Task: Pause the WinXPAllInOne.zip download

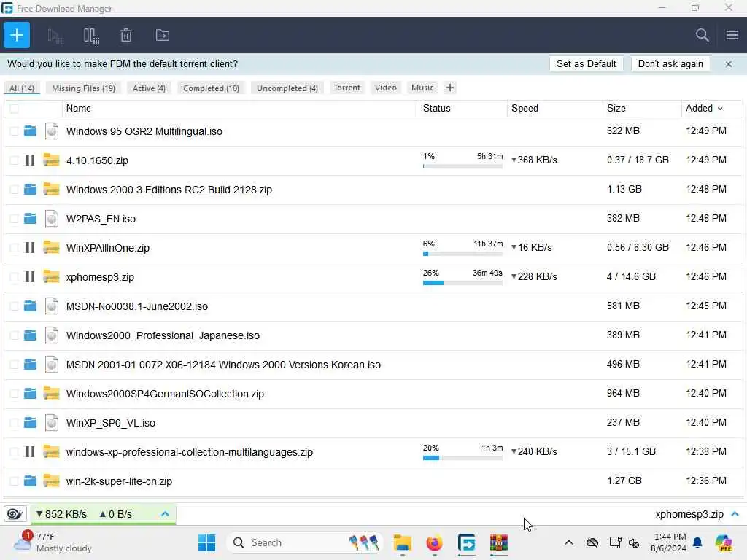Action: point(30,248)
